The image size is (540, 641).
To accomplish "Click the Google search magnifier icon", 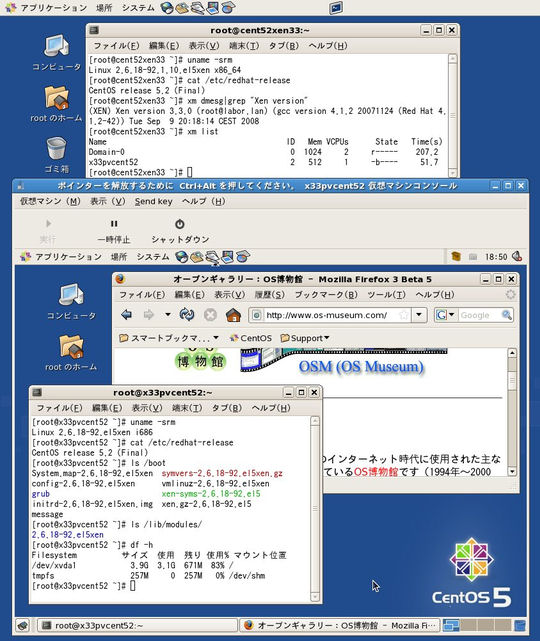I will point(507,315).
